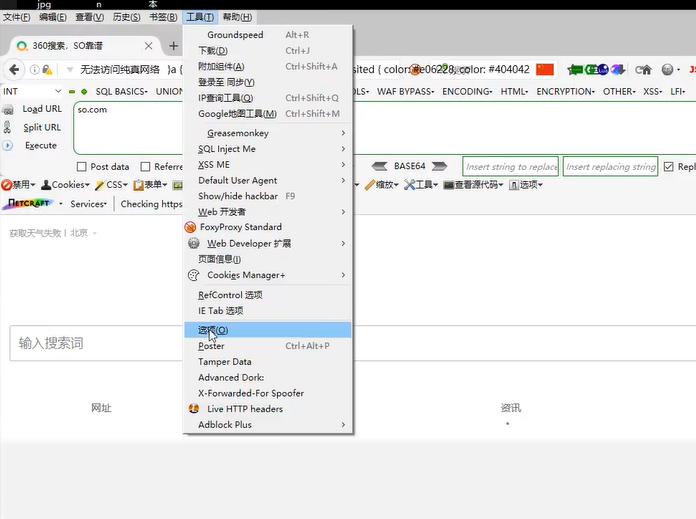
Task: Expand the ENCRYPTION dropdown
Action: pyautogui.click(x=566, y=91)
